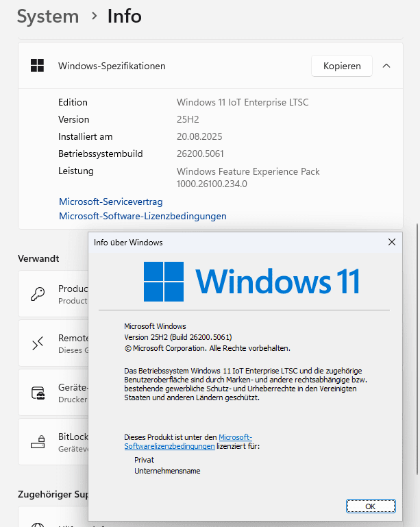Image resolution: width=420 pixels, height=527 pixels.
Task: Click the Windows 11 logo in dialog
Action: 251,282
